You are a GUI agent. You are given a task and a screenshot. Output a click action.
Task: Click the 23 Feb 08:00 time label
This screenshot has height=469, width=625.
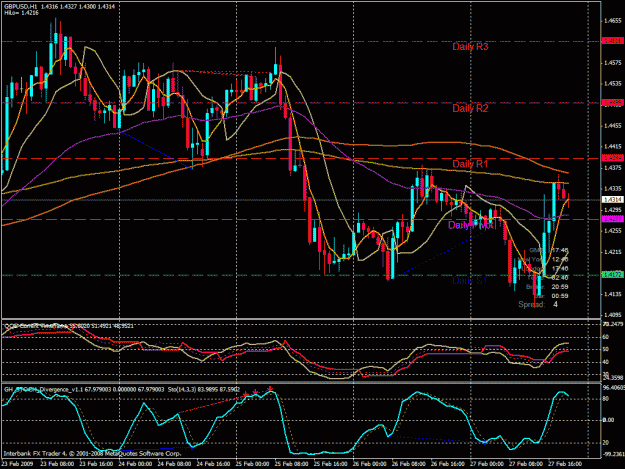[x=57, y=464]
